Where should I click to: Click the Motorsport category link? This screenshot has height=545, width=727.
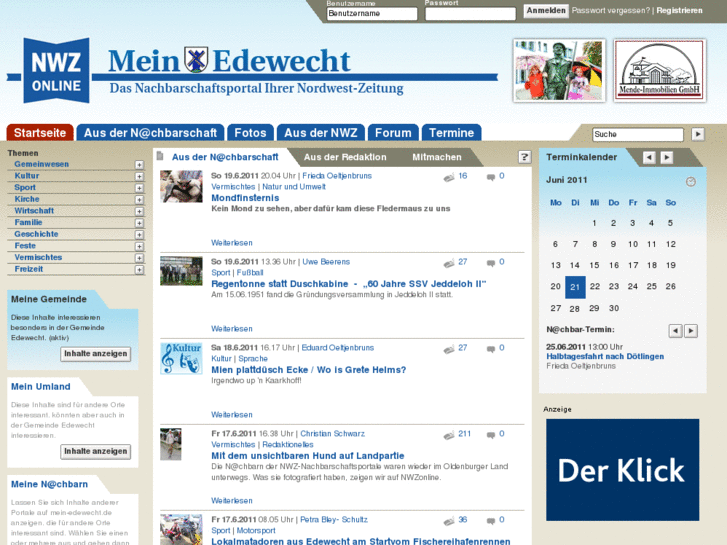tap(256, 530)
